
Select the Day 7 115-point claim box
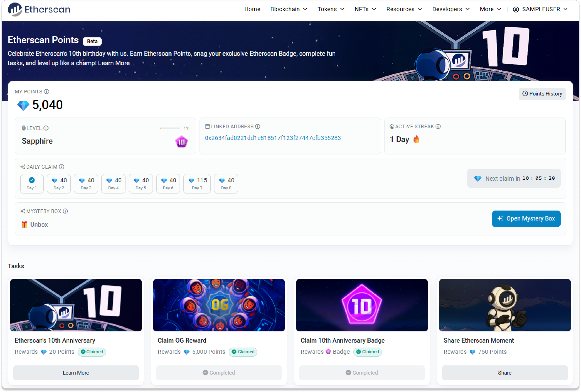[x=197, y=184]
